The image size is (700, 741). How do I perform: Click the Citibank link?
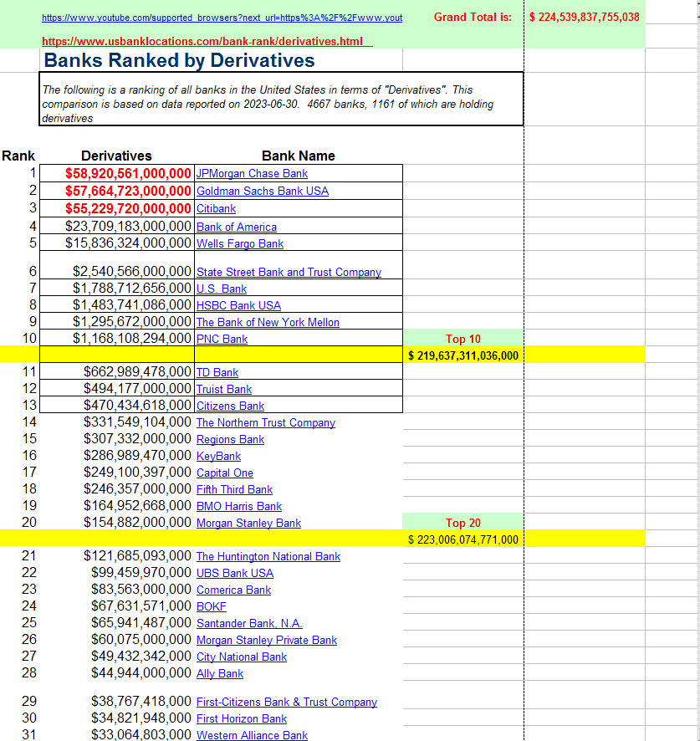(x=216, y=209)
